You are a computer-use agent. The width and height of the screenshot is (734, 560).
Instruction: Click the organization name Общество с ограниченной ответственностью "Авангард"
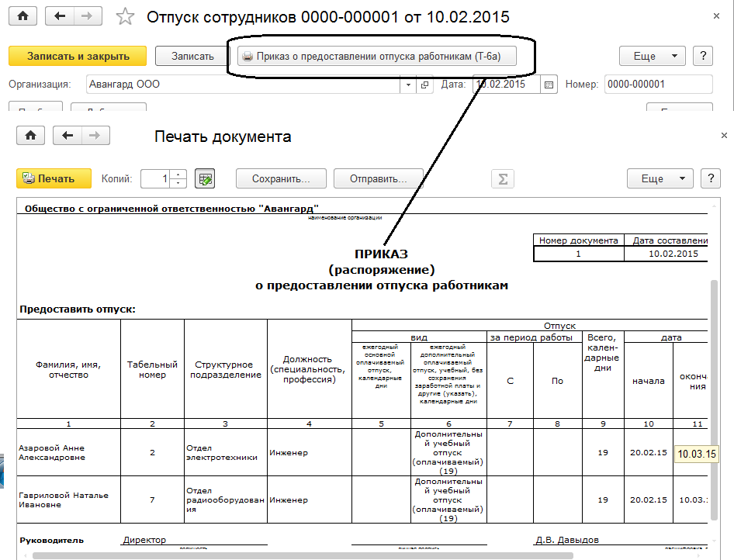click(171, 209)
